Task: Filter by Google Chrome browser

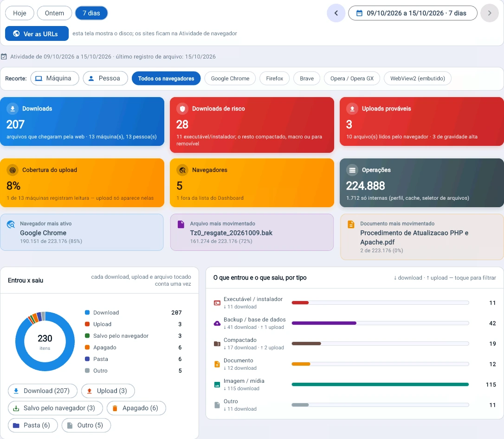Action: [x=230, y=79]
